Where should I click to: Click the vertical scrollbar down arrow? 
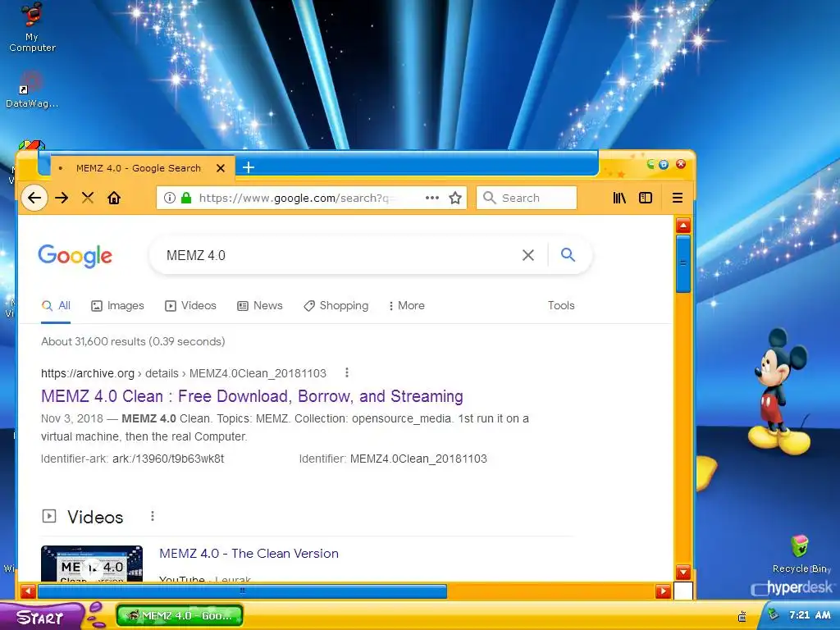point(683,572)
